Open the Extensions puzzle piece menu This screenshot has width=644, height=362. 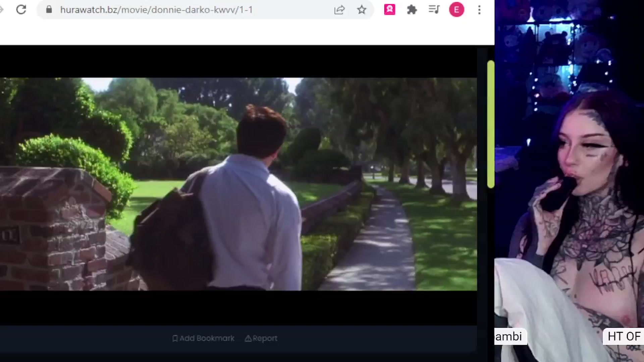(412, 10)
